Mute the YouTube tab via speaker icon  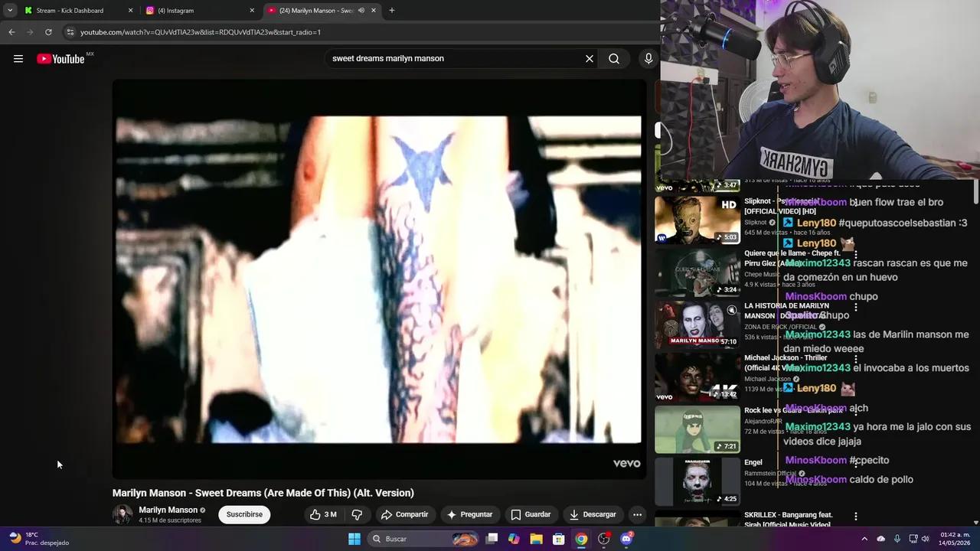361,11
